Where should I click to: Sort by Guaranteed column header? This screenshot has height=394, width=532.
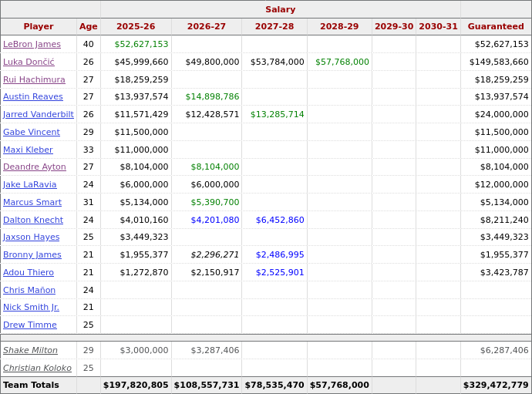[x=496, y=26]
